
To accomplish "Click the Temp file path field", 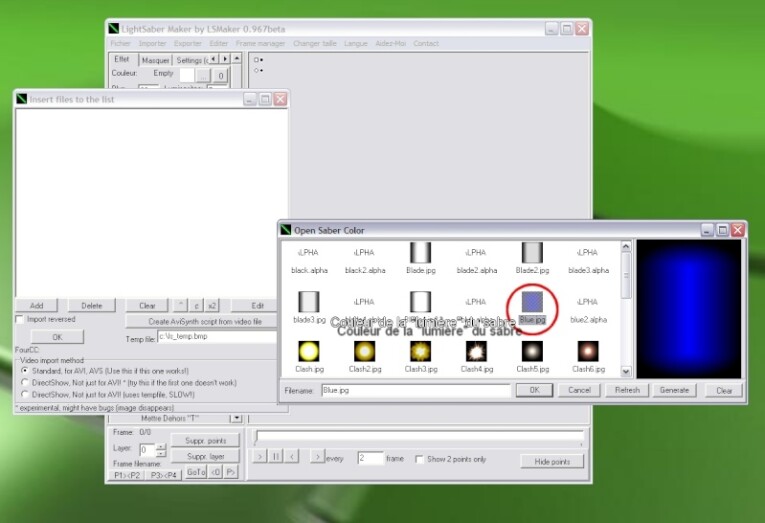I will [x=217, y=337].
